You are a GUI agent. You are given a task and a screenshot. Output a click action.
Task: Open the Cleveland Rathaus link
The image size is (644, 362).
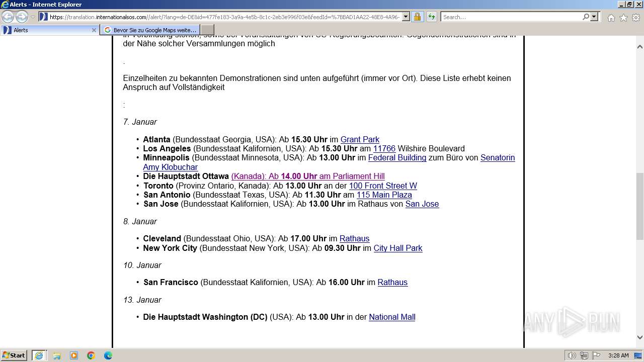(354, 239)
